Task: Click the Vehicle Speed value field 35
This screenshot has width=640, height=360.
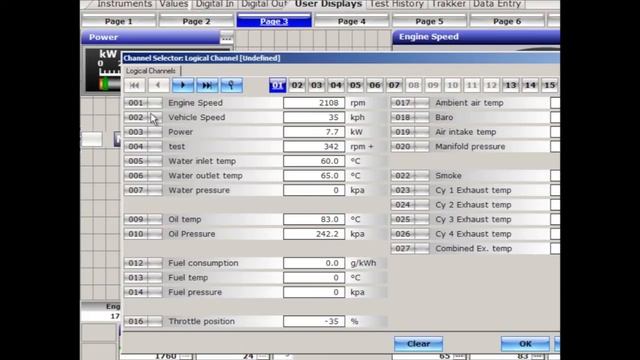Action: [314, 118]
